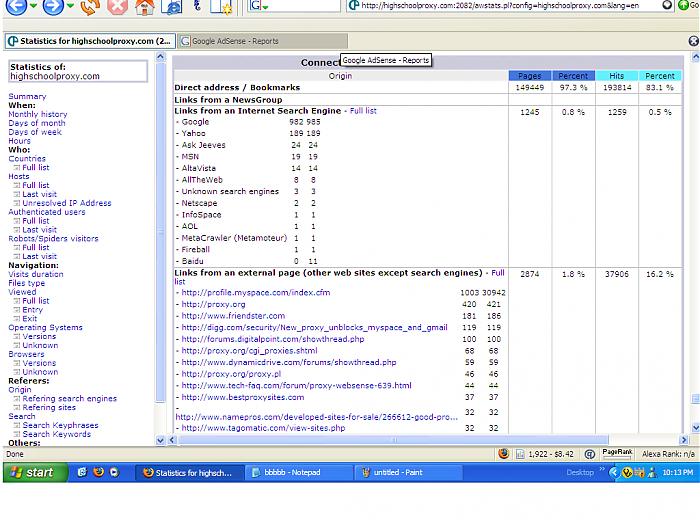Open Monthly history in sidebar
Image resolution: width=700 pixels, height=525 pixels.
pyautogui.click(x=38, y=115)
